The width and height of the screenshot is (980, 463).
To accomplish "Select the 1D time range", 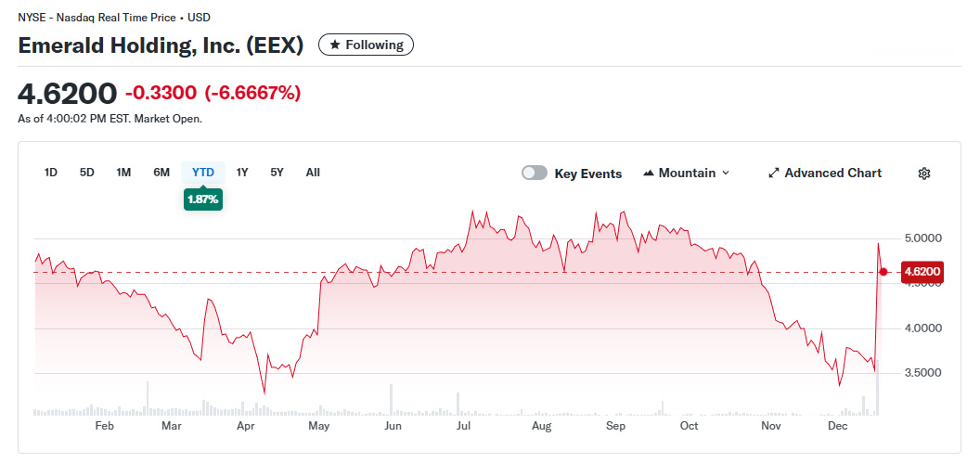I will tap(51, 173).
